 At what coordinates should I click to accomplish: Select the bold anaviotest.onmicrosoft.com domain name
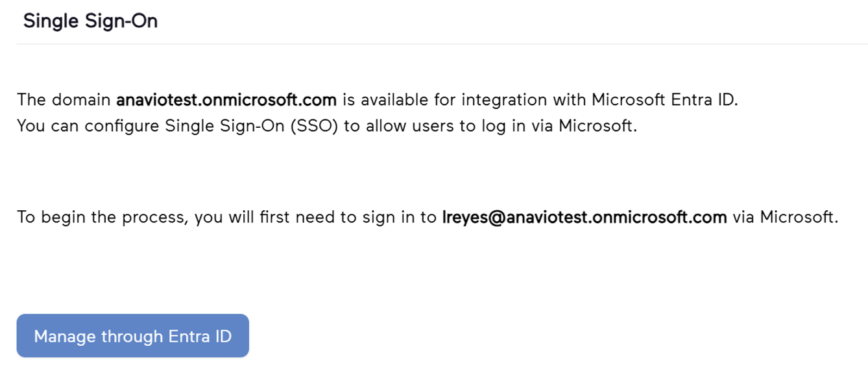(226, 101)
